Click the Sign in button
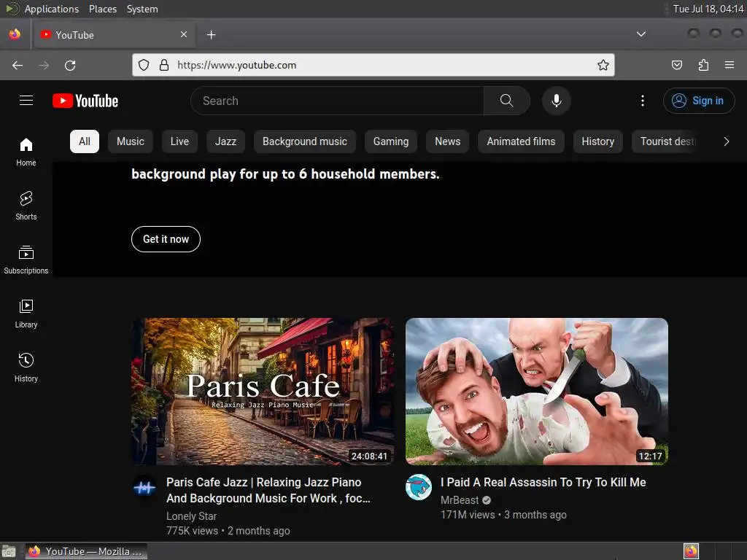 pos(699,101)
